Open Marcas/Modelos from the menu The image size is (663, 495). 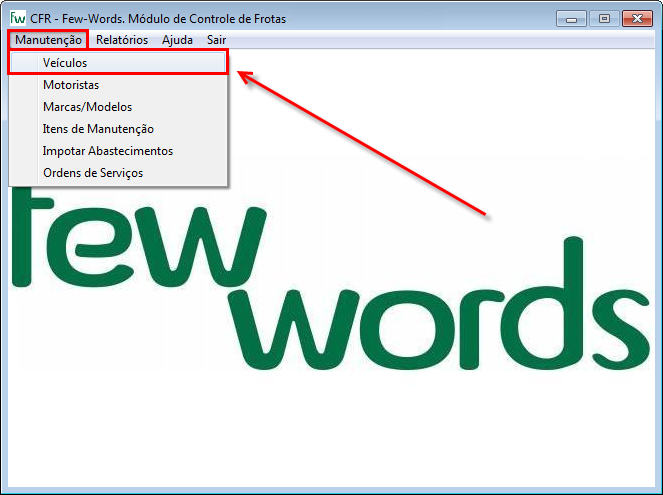(x=118, y=107)
